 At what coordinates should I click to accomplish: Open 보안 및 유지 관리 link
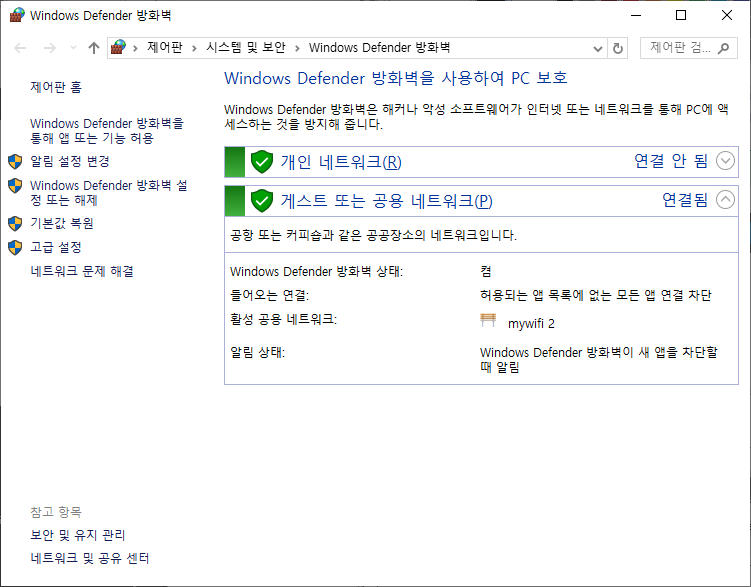tap(78, 535)
